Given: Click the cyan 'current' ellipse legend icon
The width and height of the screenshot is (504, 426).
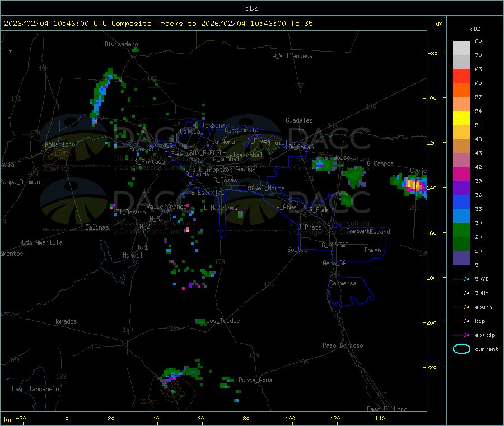Looking at the screenshot, I should point(461,349).
